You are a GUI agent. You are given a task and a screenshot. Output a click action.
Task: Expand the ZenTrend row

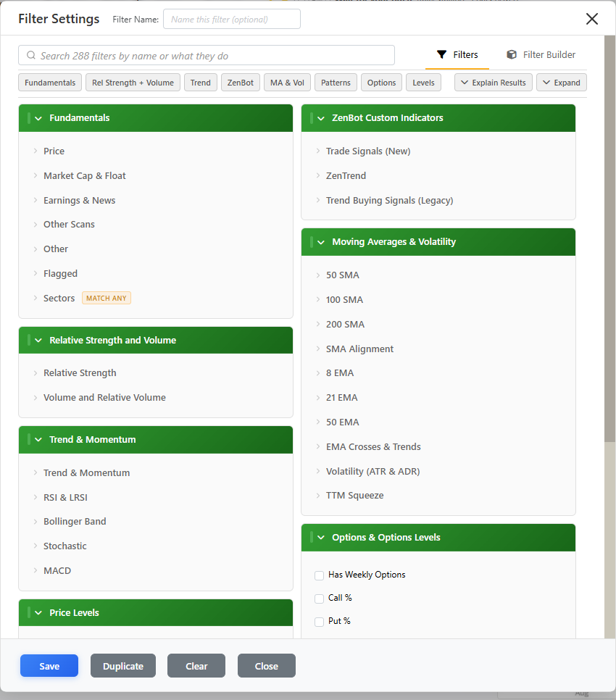click(438, 175)
